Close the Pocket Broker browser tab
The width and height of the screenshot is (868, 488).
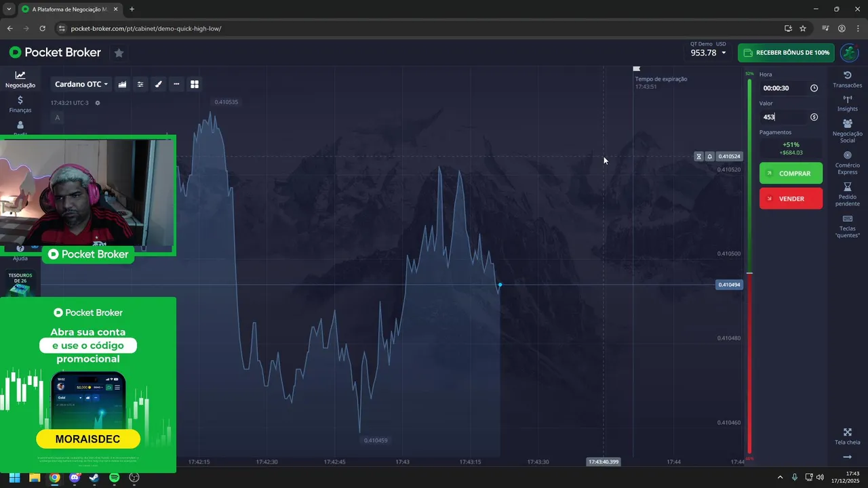tap(115, 9)
